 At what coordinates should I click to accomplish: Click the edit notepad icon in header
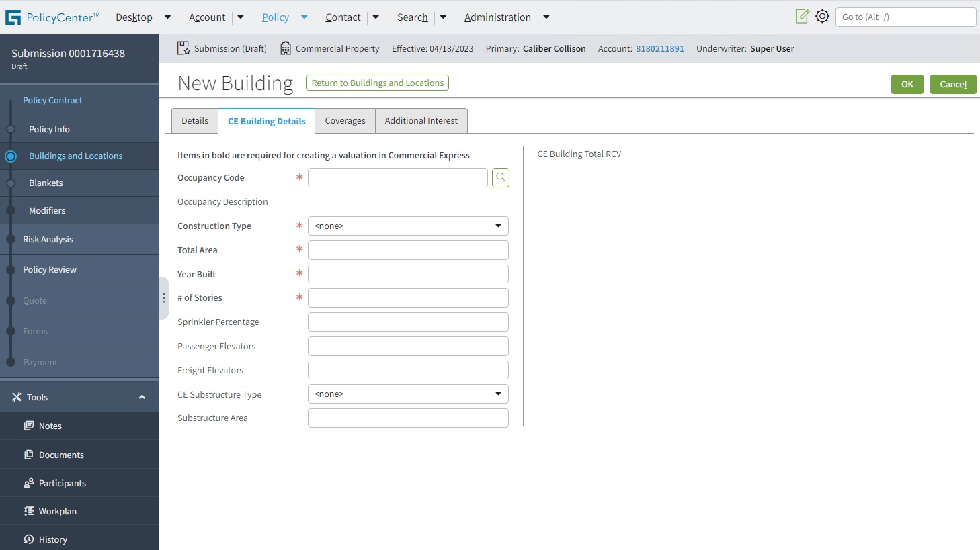tap(802, 17)
